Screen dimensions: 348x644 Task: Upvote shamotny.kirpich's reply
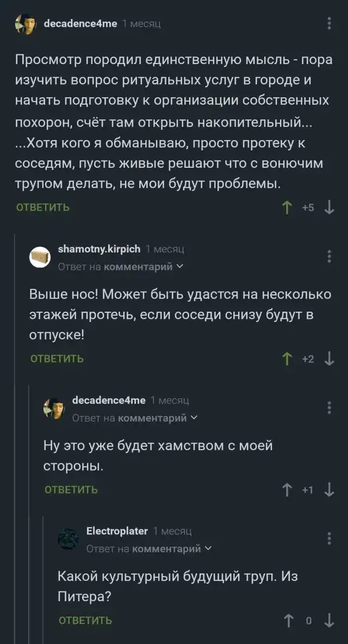click(x=288, y=359)
